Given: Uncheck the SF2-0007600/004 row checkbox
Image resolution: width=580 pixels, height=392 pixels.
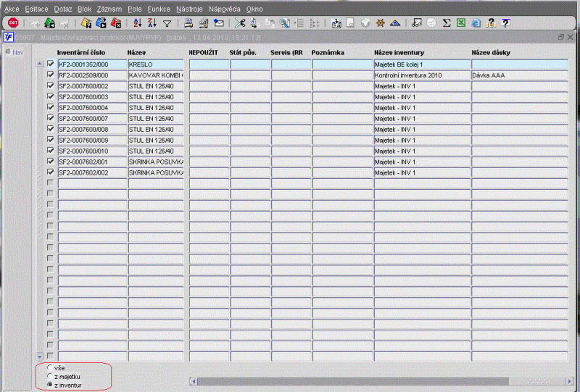Looking at the screenshot, I should pos(51,107).
